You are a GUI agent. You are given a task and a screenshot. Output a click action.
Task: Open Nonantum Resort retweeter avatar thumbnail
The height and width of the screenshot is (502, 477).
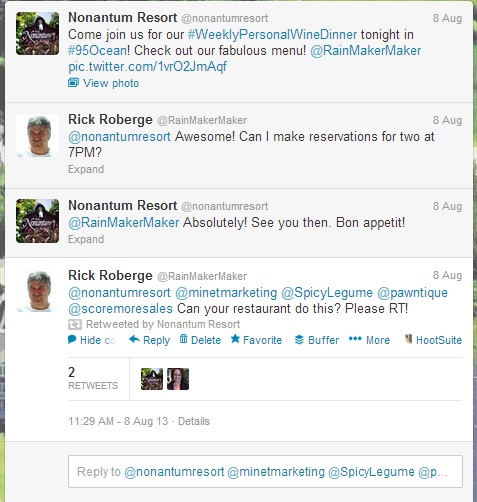(x=152, y=379)
